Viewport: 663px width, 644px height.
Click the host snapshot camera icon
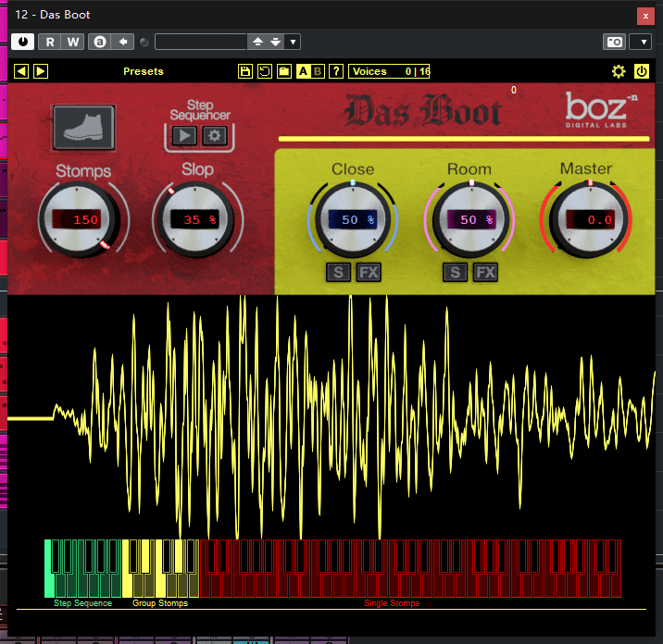614,42
